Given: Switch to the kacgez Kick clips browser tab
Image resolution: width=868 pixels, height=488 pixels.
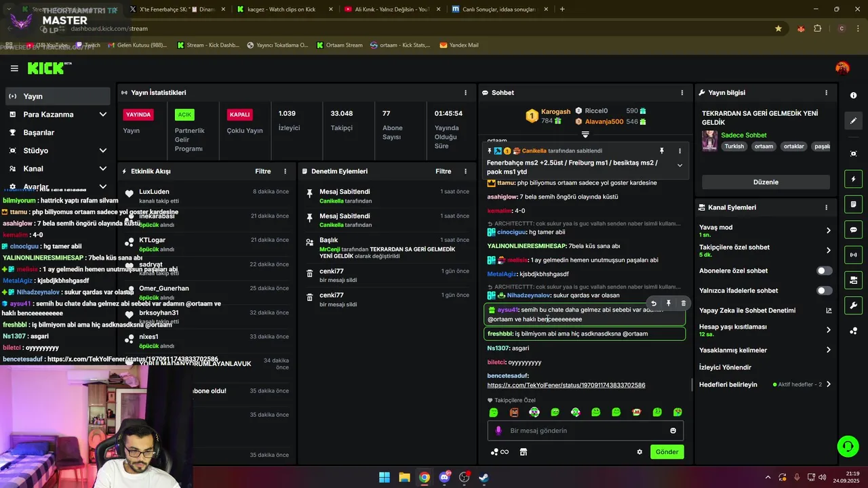Looking at the screenshot, I should pyautogui.click(x=285, y=9).
